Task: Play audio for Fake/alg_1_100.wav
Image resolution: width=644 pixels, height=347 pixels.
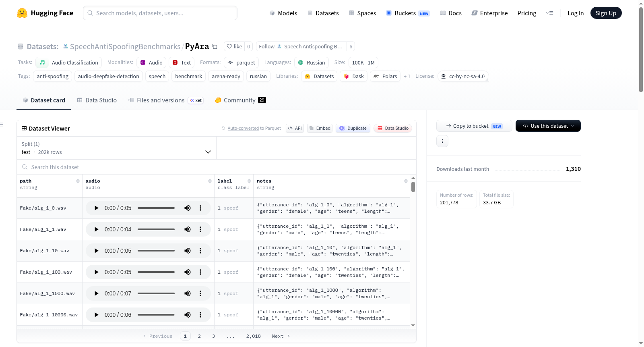Action: click(x=96, y=272)
